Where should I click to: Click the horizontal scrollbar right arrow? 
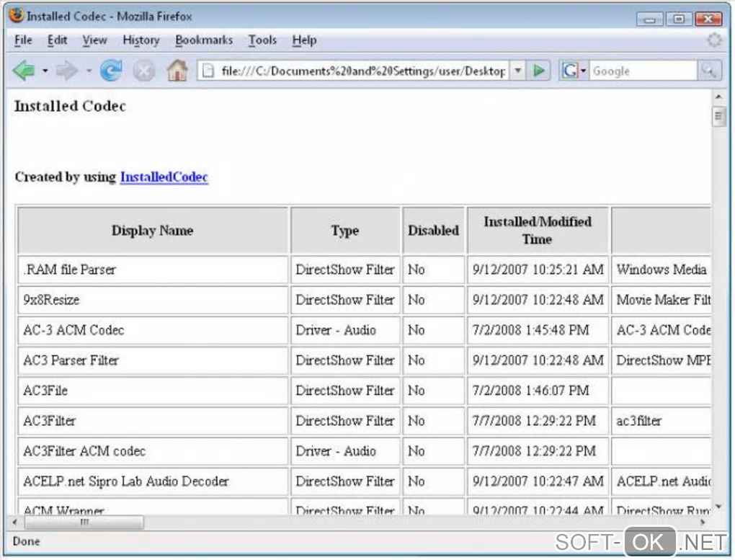pyautogui.click(x=703, y=522)
